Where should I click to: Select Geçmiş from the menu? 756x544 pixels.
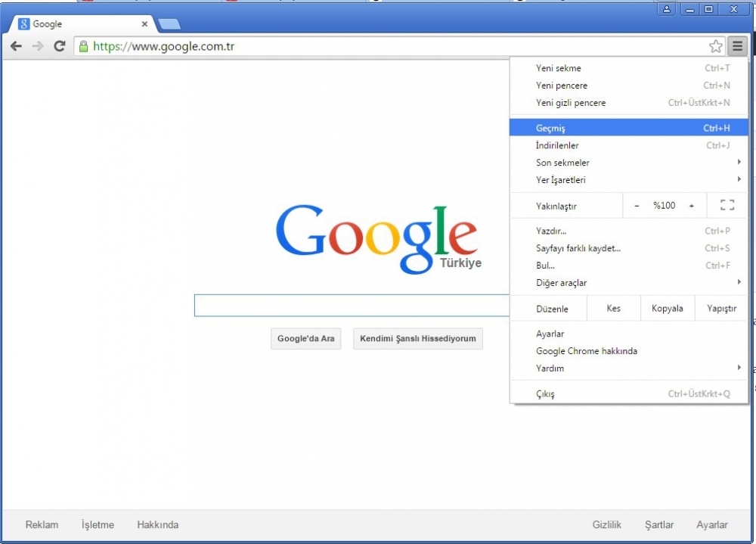(x=550, y=129)
